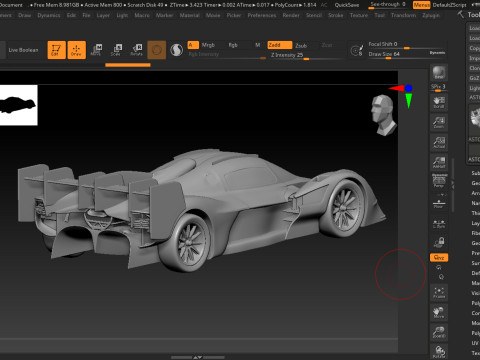Render with the BPR sphere button
Screen dimensions: 480x360
coord(439,73)
